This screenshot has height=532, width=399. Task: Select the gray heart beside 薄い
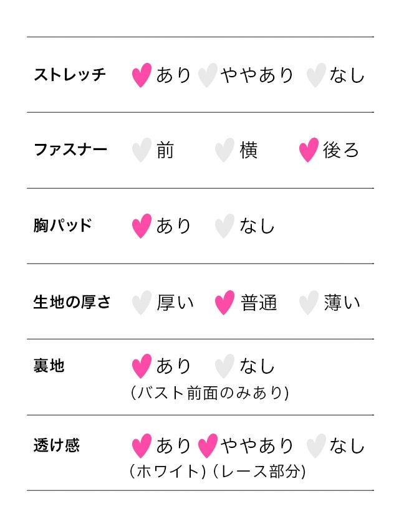pyautogui.click(x=309, y=303)
